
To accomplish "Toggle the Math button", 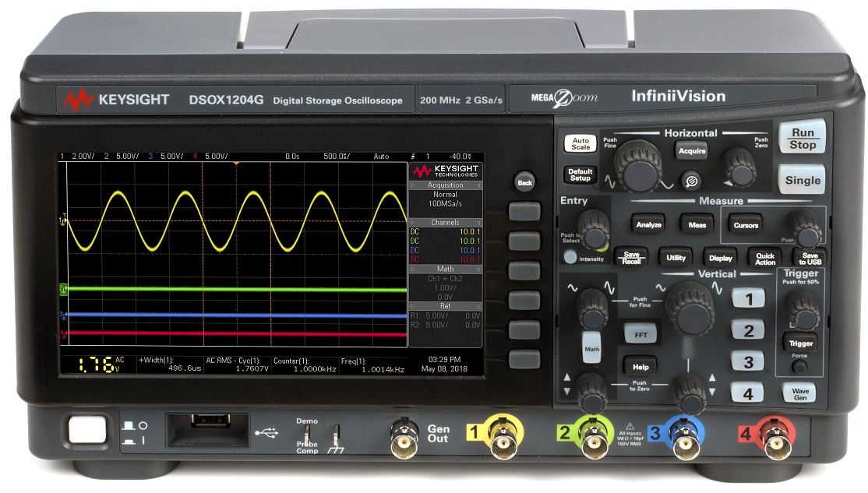I will 591,347.
